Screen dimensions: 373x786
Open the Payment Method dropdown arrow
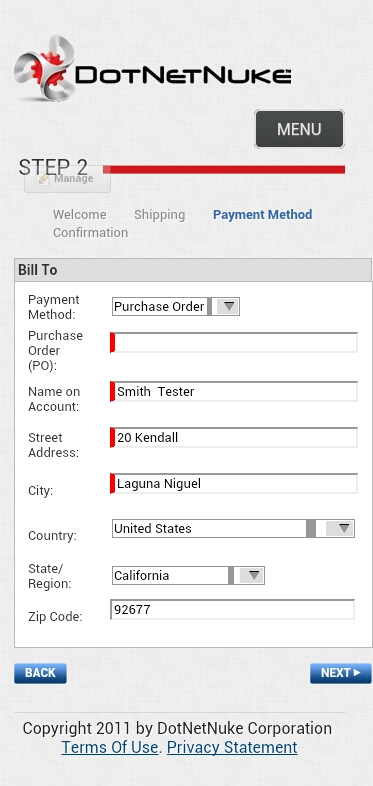click(x=229, y=306)
